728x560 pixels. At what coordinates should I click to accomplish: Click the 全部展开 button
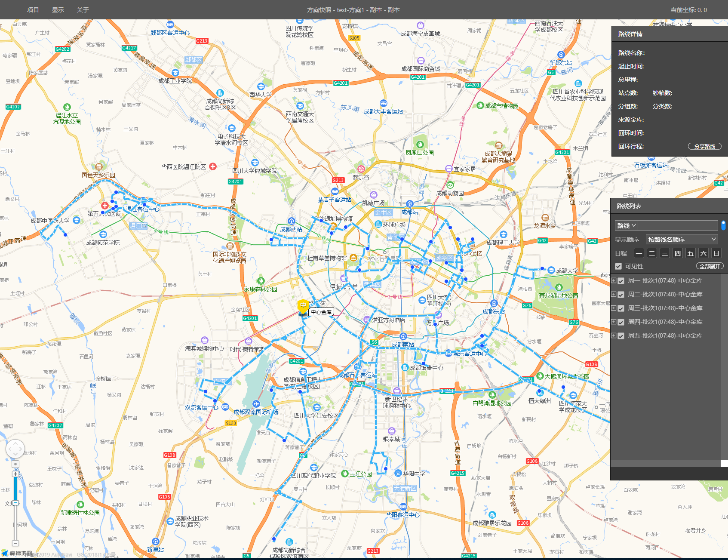[710, 266]
